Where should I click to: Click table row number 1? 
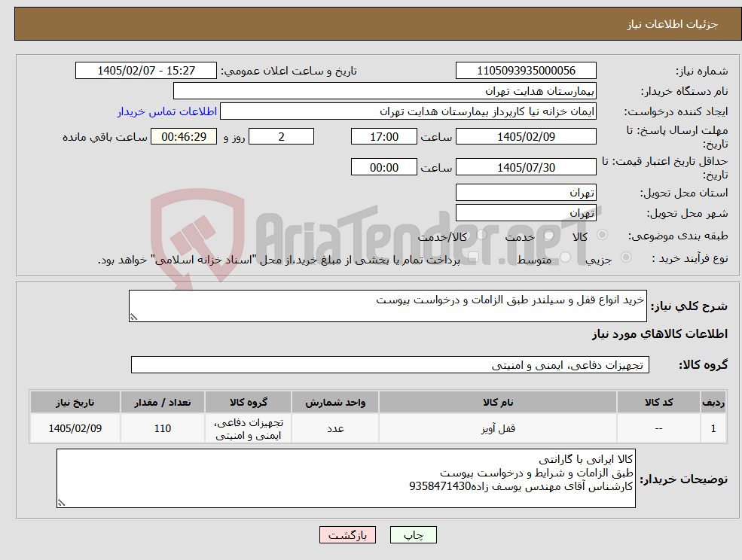tap(713, 428)
